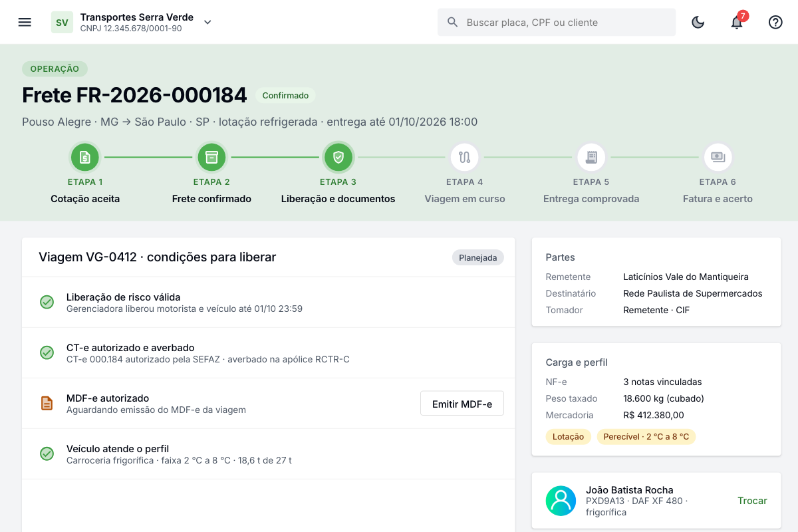798x532 pixels.
Task: Click the green check beside 'CT-e autorizado e averbado'
Action: click(47, 352)
